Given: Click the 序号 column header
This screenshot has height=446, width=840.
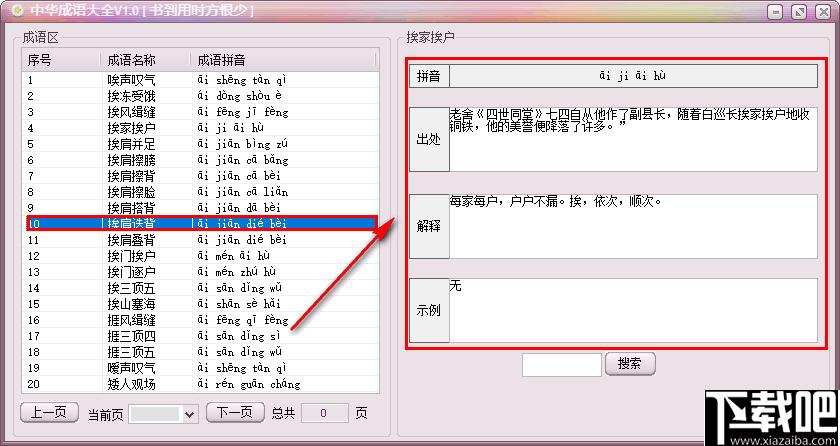Looking at the screenshot, I should pos(61,60).
